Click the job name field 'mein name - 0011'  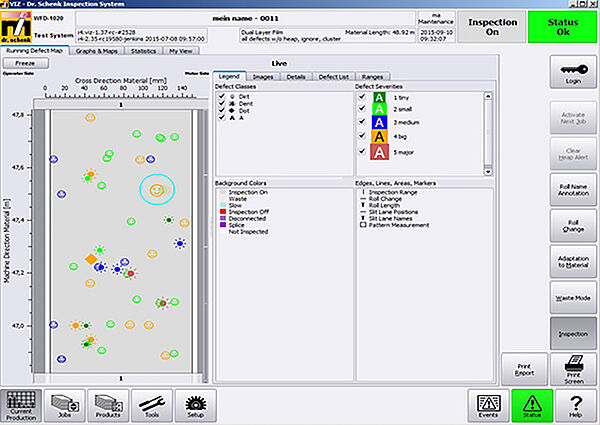(246, 18)
